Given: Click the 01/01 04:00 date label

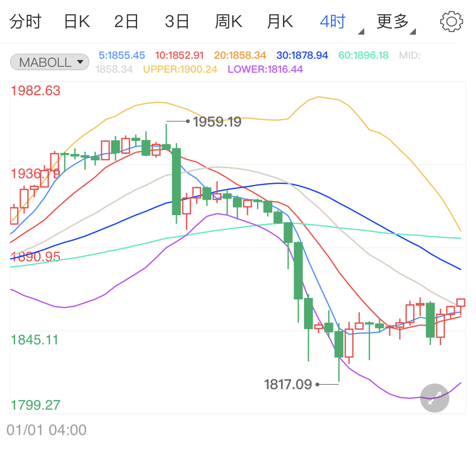Looking at the screenshot, I should pos(47,430).
